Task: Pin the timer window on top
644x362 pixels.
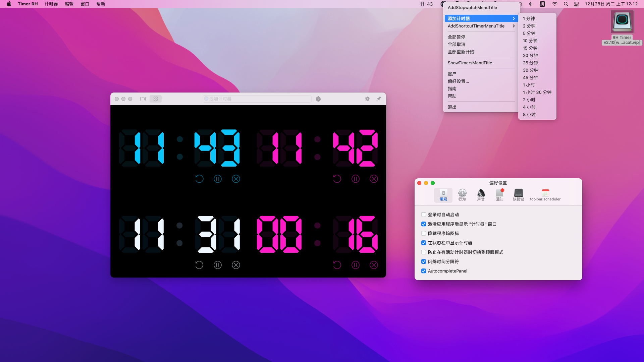Action: tap(379, 99)
